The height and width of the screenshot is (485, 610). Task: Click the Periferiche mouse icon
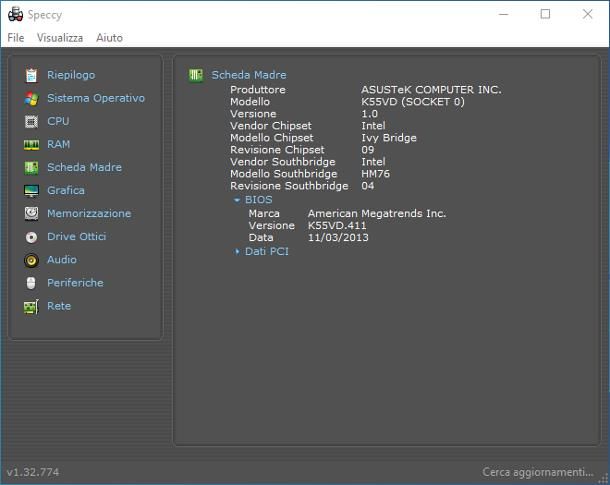coord(31,283)
